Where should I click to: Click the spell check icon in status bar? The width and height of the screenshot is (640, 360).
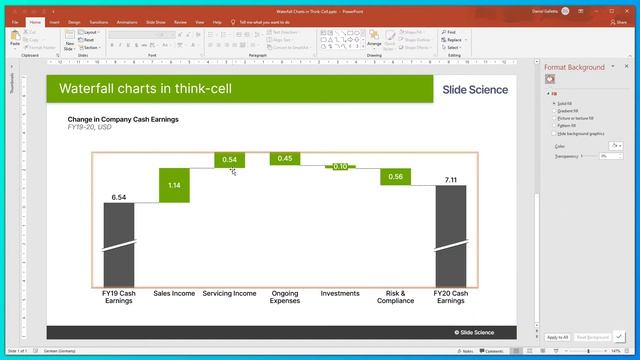[36, 351]
